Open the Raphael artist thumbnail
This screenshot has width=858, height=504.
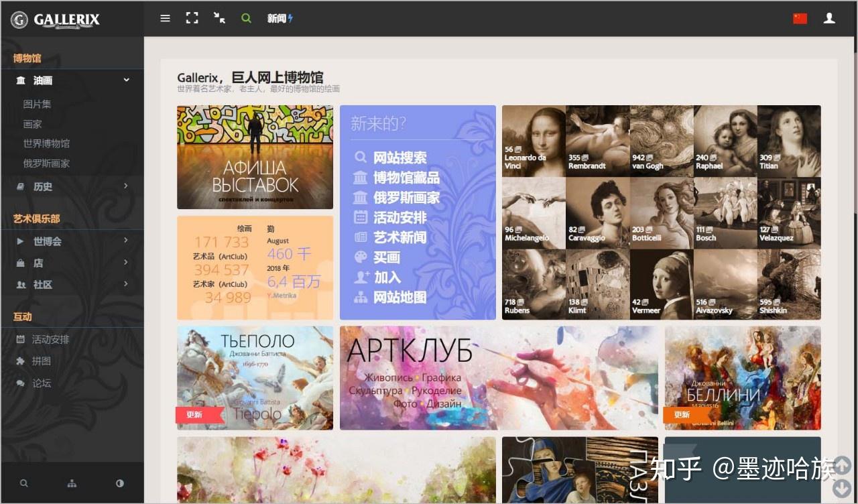(725, 141)
